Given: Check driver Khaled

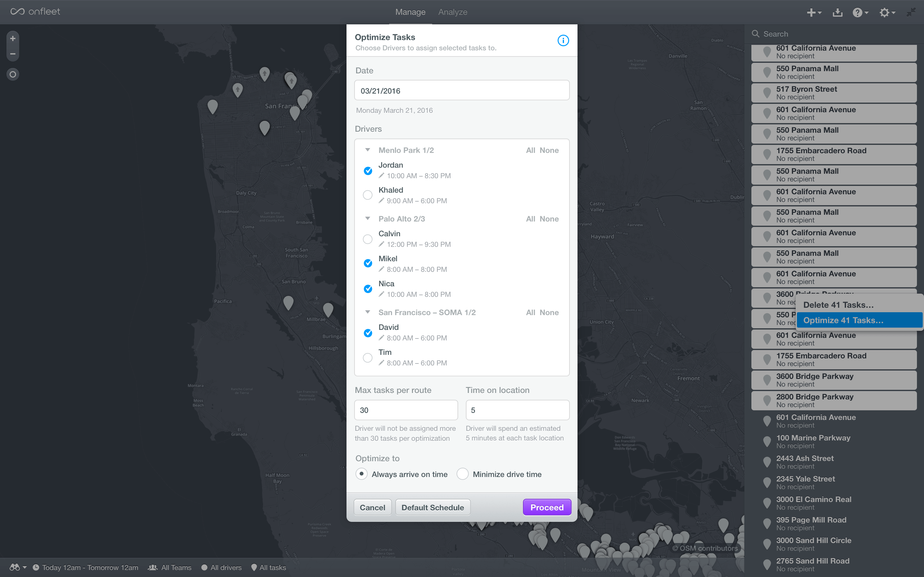Looking at the screenshot, I should click(368, 195).
